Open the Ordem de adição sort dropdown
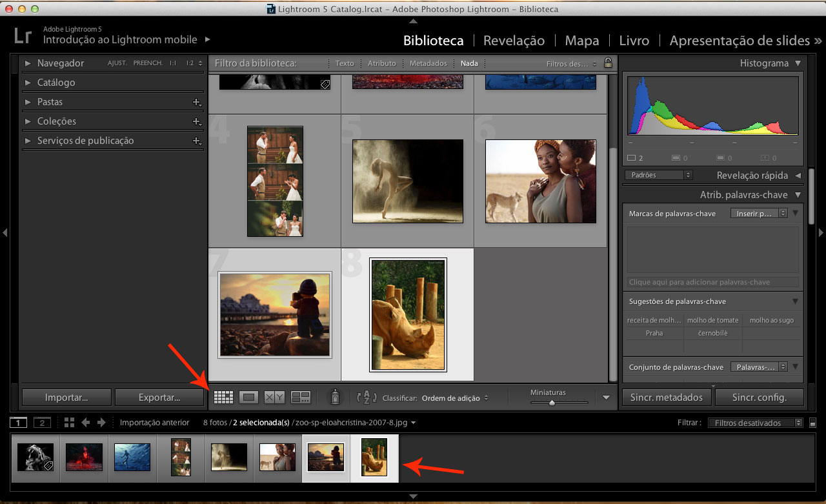This screenshot has width=826, height=504. tap(454, 398)
